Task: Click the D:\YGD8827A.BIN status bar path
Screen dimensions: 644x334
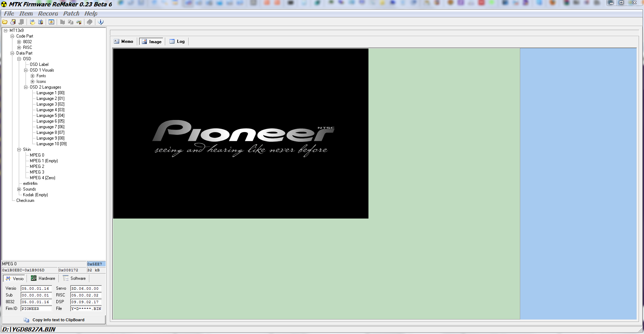Action: tap(29, 329)
